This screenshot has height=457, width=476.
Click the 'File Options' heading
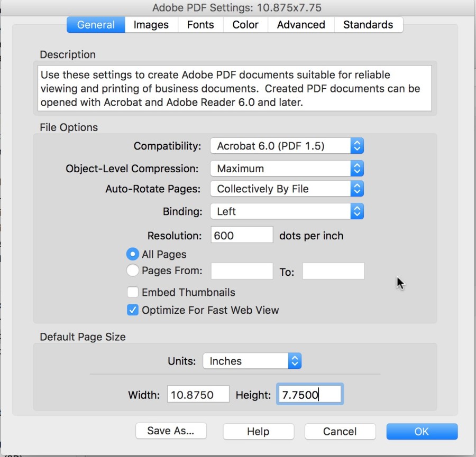click(x=69, y=127)
